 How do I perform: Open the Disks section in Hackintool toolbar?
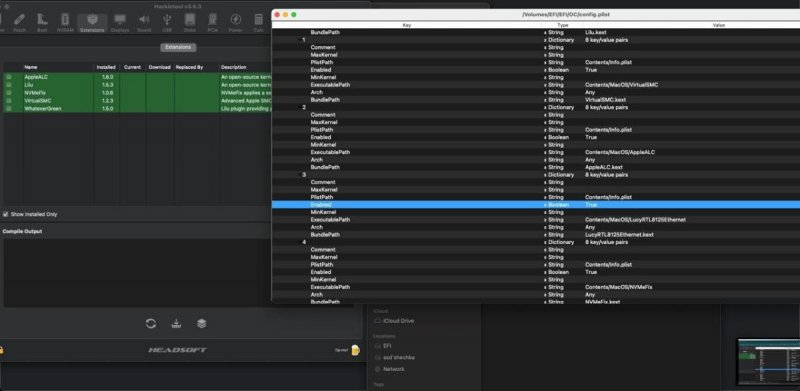point(190,23)
